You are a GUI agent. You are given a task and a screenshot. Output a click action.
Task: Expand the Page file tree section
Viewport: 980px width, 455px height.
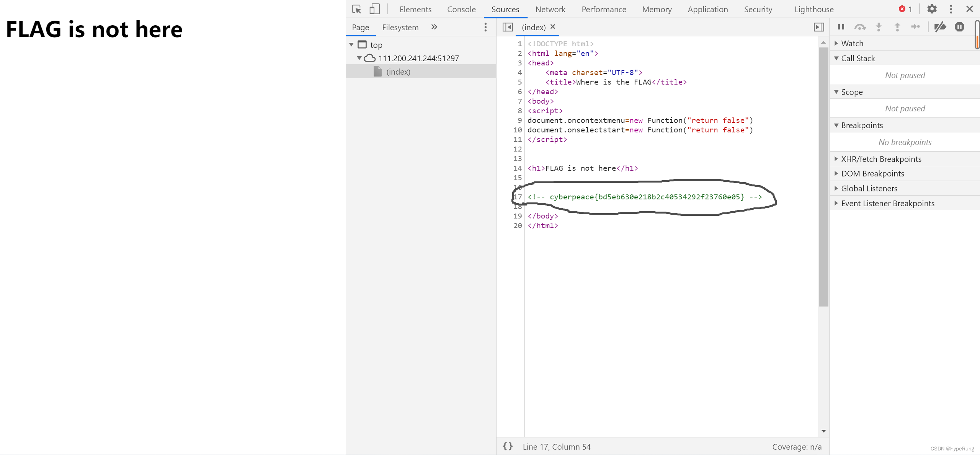coord(351,45)
